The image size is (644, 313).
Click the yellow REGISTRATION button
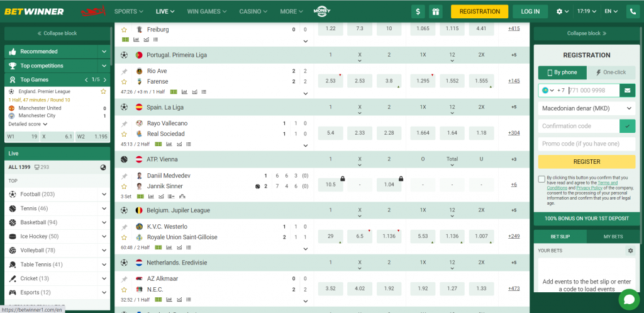click(479, 11)
